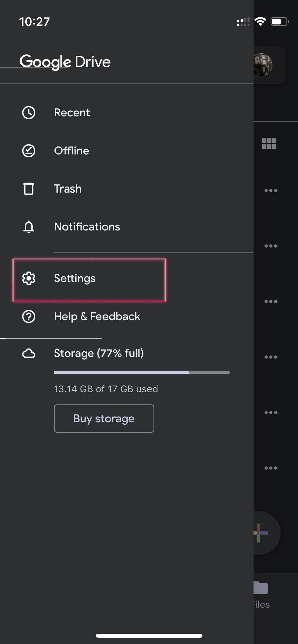The image size is (298, 644).
Task: Switch to grid view icon
Action: 269,144
